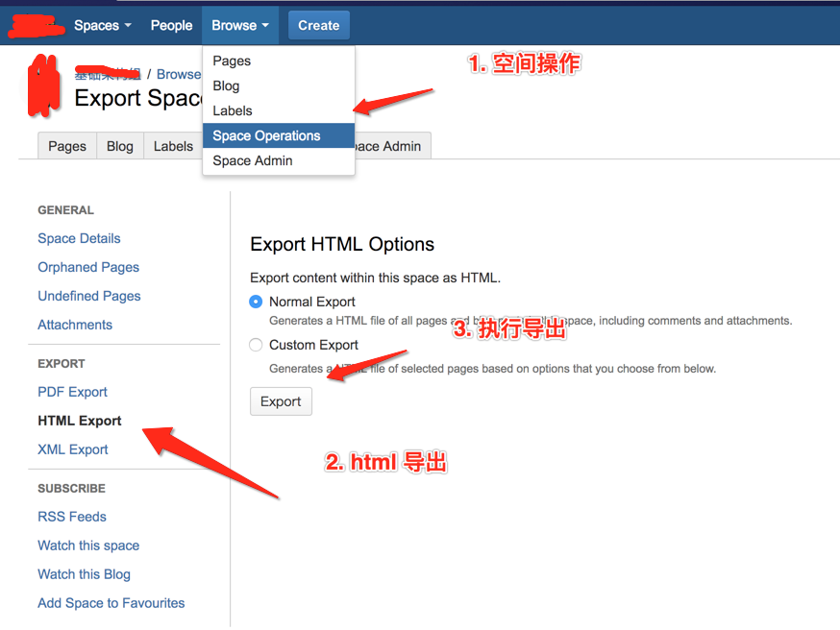The image size is (840, 630).
Task: Click the Export button
Action: coord(281,401)
